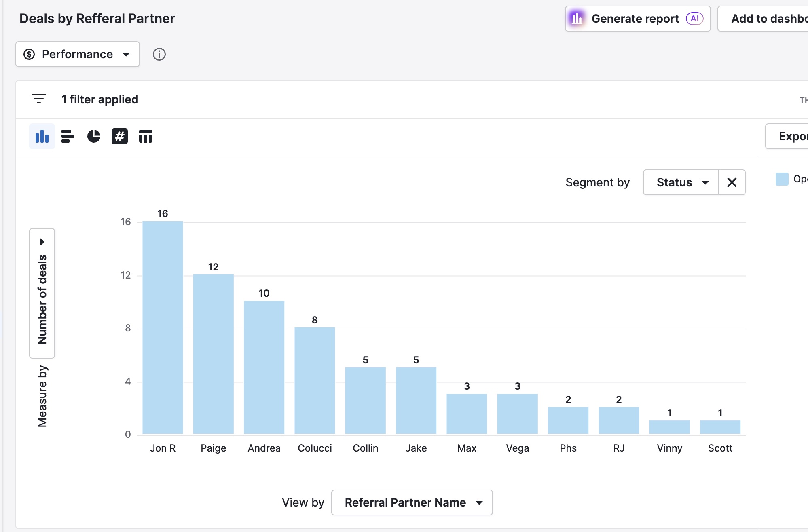
Task: Open the Segment by Status dropdown
Action: (x=681, y=182)
